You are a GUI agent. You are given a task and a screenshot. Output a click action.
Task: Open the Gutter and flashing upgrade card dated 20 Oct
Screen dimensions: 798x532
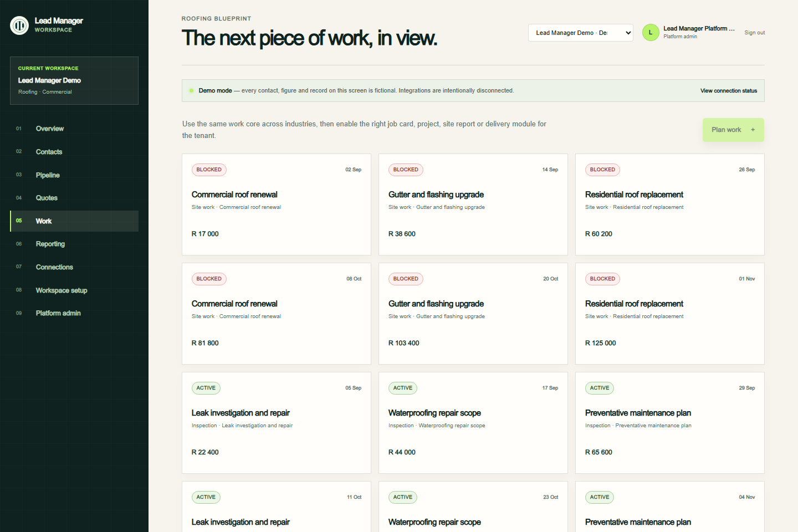(x=473, y=314)
